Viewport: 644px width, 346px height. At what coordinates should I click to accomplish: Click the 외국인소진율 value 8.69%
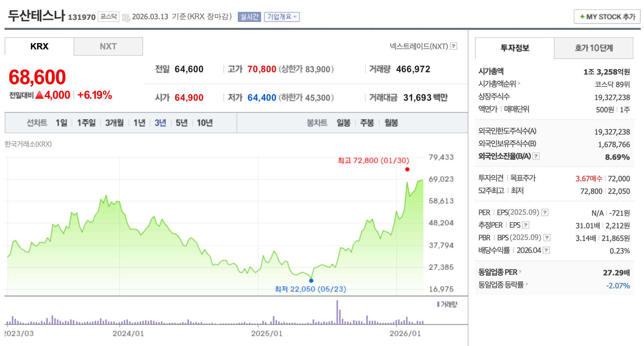click(617, 157)
